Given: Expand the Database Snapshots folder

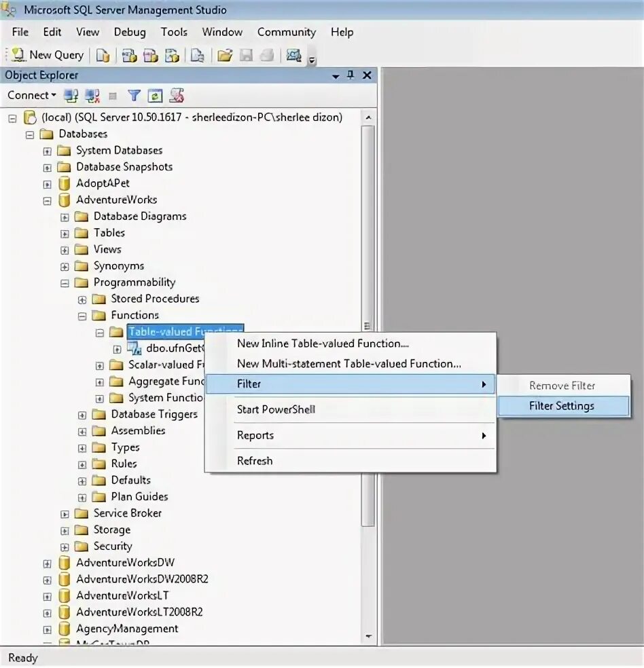Looking at the screenshot, I should click(48, 168).
